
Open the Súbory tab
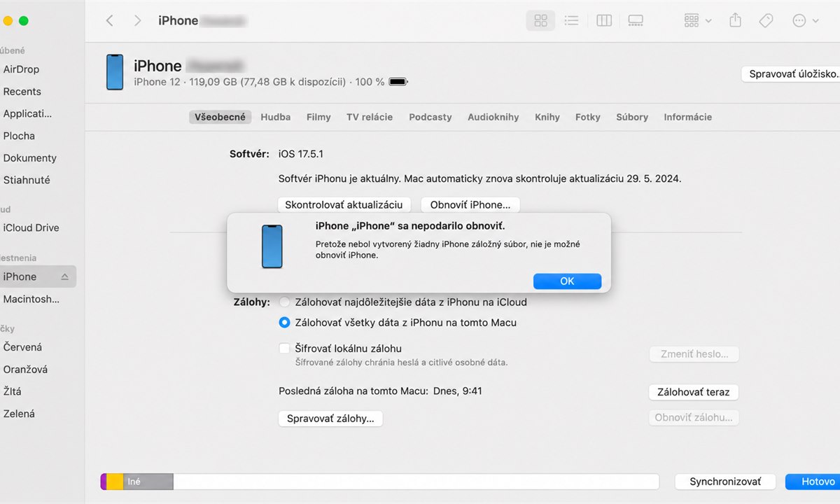632,117
